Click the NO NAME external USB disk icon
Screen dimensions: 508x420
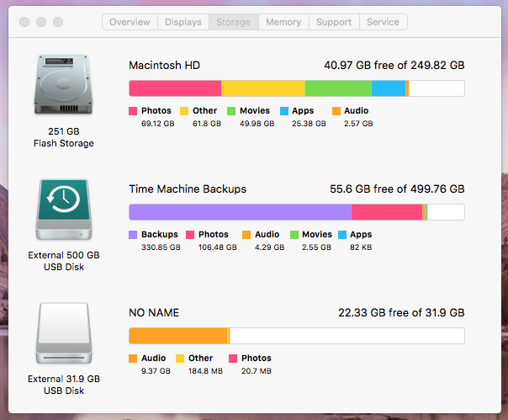click(x=64, y=333)
